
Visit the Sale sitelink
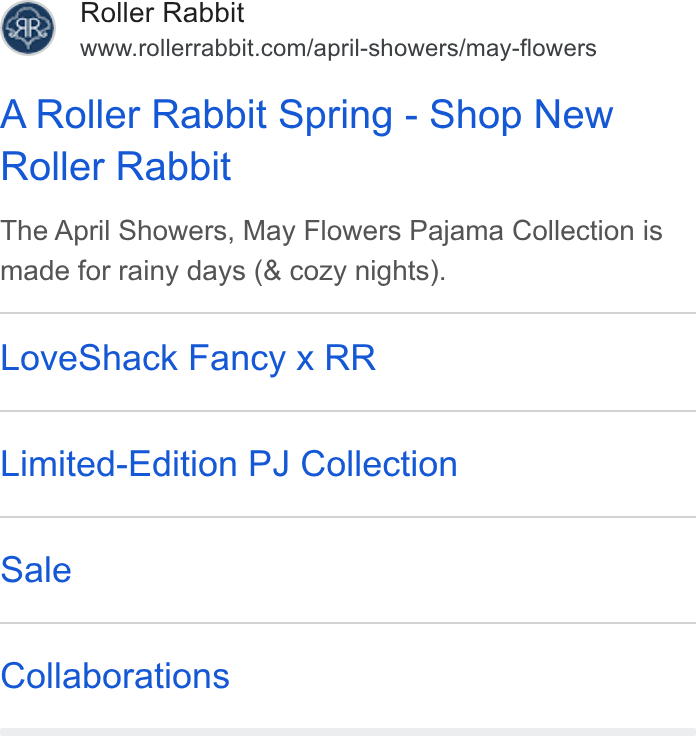[x=36, y=570]
